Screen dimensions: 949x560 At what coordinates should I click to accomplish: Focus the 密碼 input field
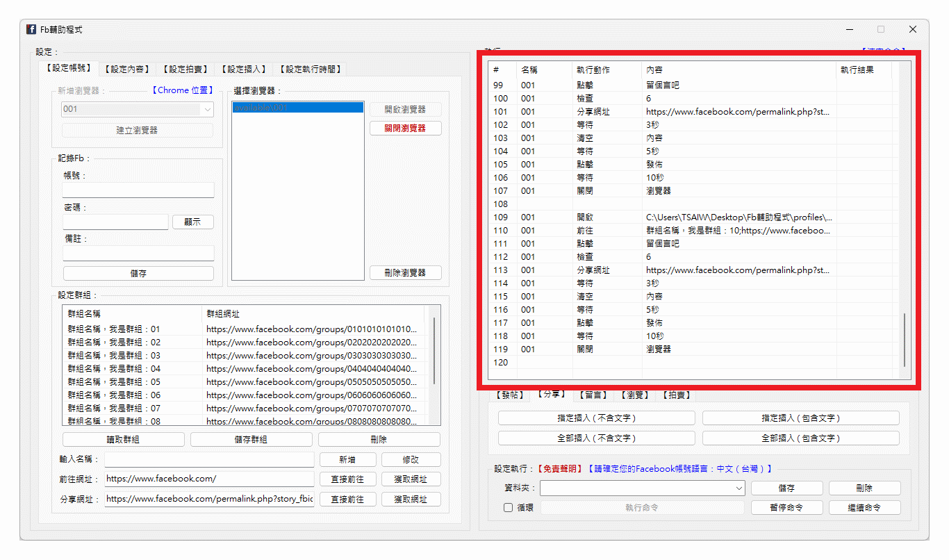pos(115,222)
